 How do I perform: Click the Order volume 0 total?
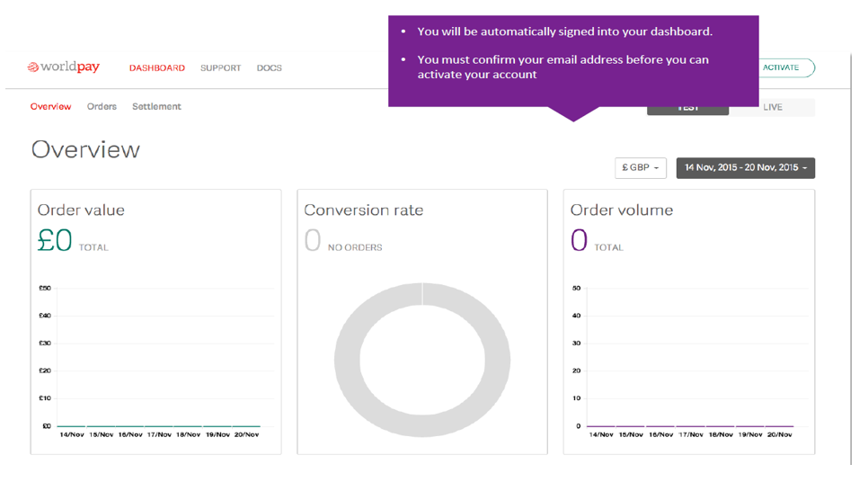[x=579, y=240]
